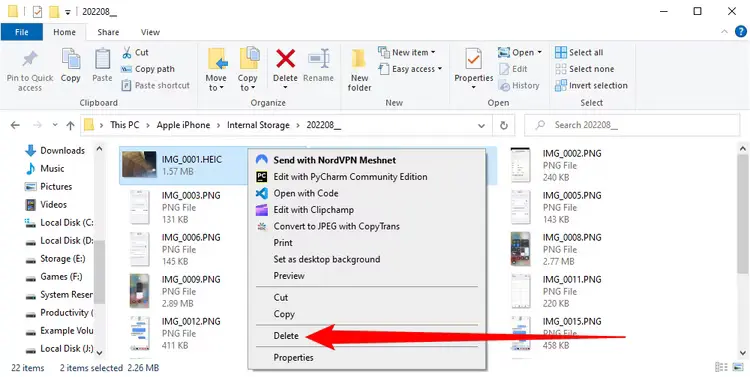This screenshot has width=750, height=377.
Task: Select the Home ribbon tab
Action: (64, 32)
